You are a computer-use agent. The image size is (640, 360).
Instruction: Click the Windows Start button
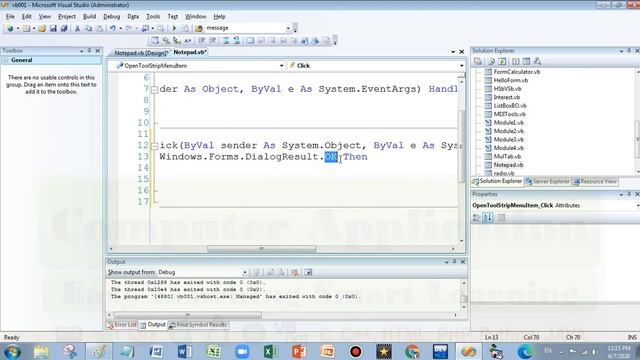tap(12, 351)
